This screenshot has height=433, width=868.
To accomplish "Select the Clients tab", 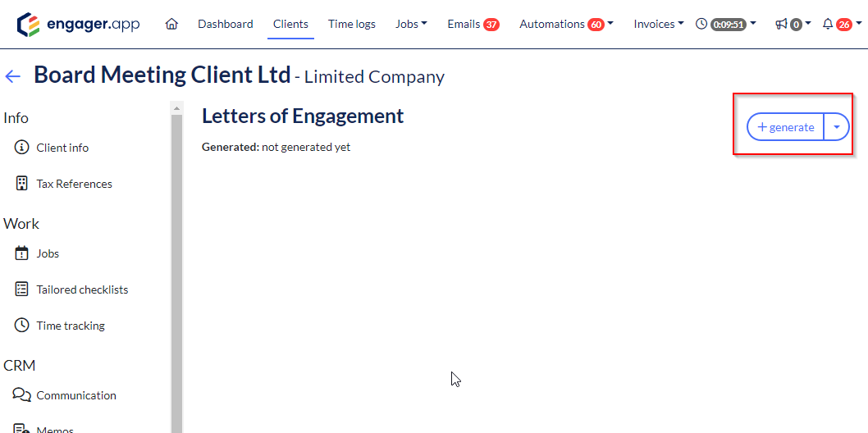I will point(290,25).
